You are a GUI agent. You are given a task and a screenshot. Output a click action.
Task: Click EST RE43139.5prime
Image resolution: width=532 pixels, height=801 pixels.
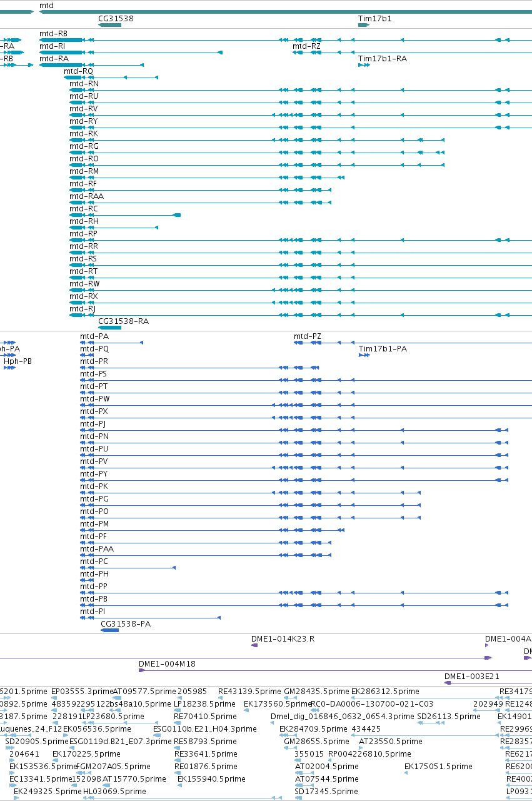[x=249, y=692]
